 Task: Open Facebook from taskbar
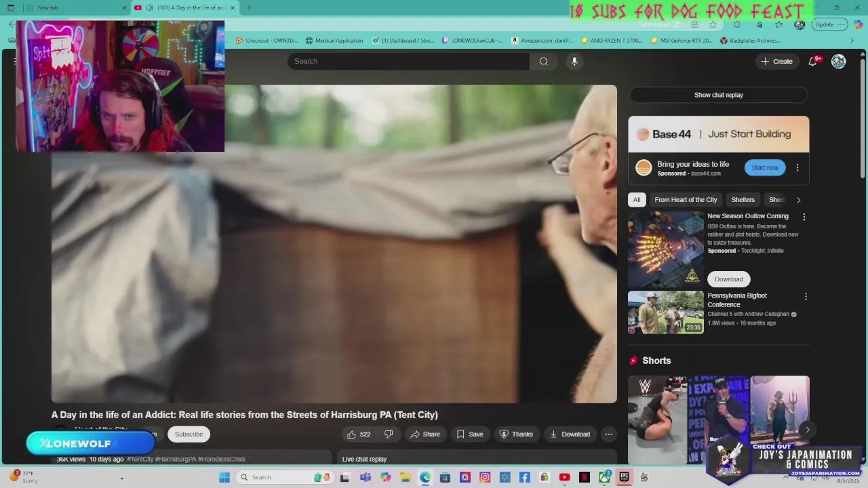(x=525, y=477)
